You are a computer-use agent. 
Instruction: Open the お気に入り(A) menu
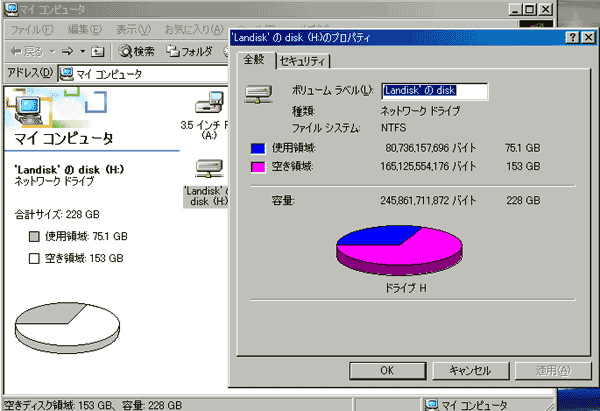tap(194, 29)
